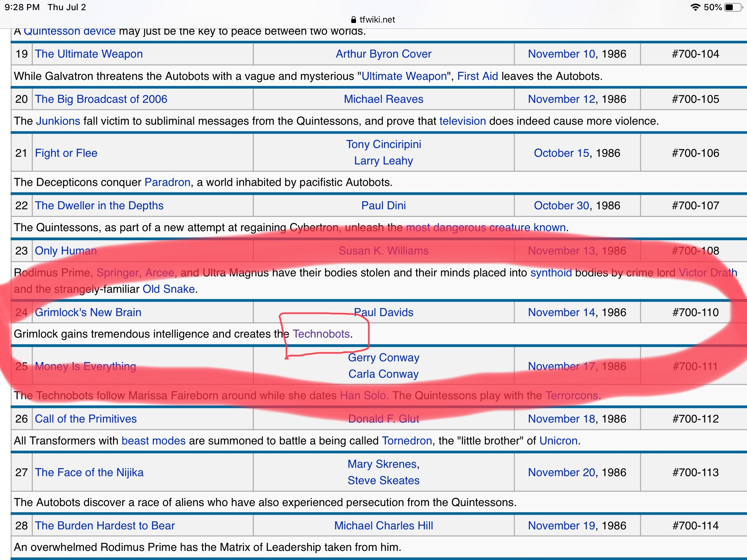
Task: Open Gerry Conway writer link
Action: (383, 358)
